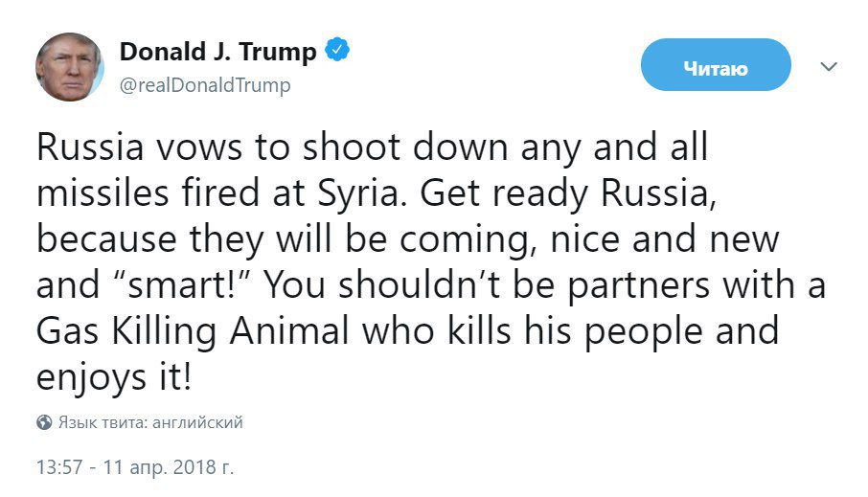Open the @realDonaldTrump handle link

pos(205,85)
